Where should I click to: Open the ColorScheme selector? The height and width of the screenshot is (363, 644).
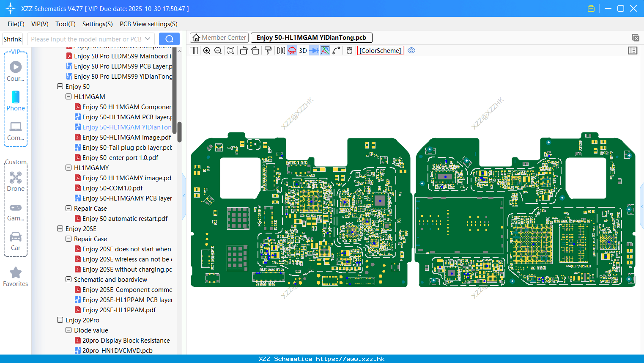(x=381, y=51)
